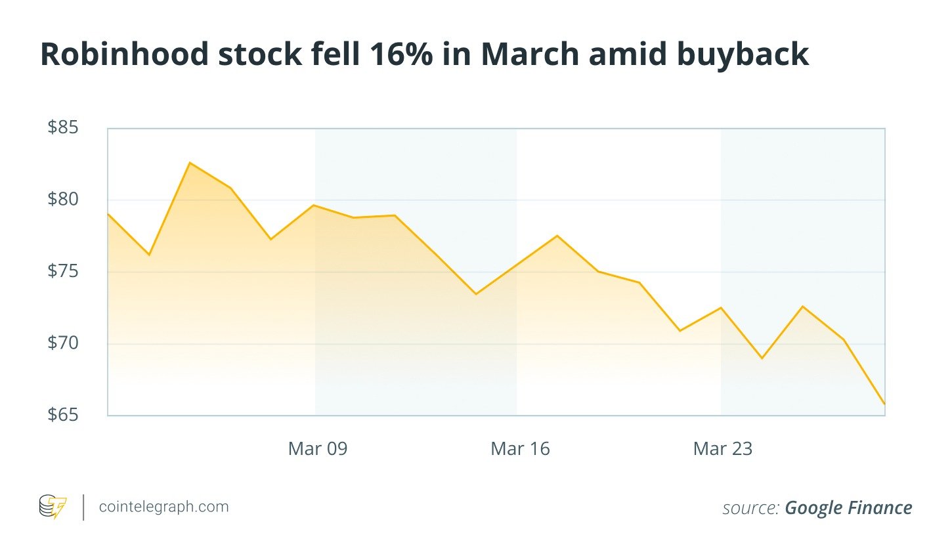Click the word "source:" in the footer
The height and width of the screenshot is (560, 952).
tap(750, 508)
